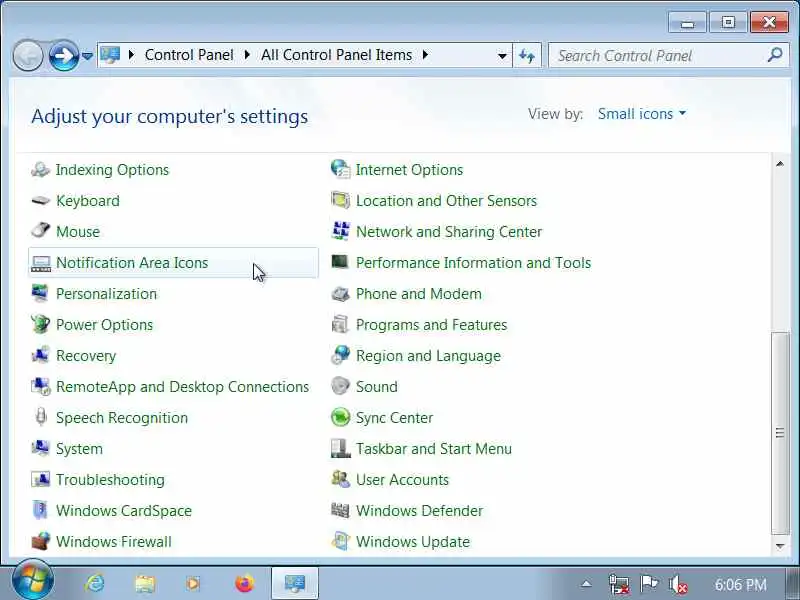Select Control Panel in the breadcrumb
Viewport: 800px width, 600px height.
pyautogui.click(x=189, y=55)
